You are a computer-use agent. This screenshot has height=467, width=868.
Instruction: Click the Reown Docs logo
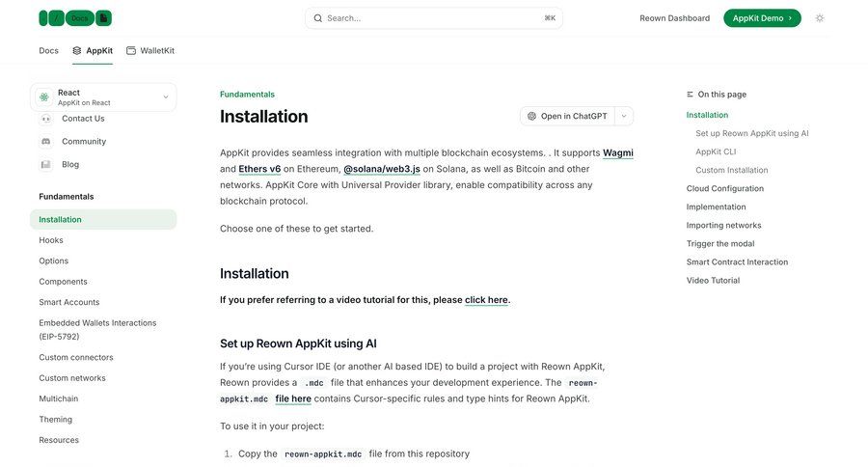(x=75, y=18)
